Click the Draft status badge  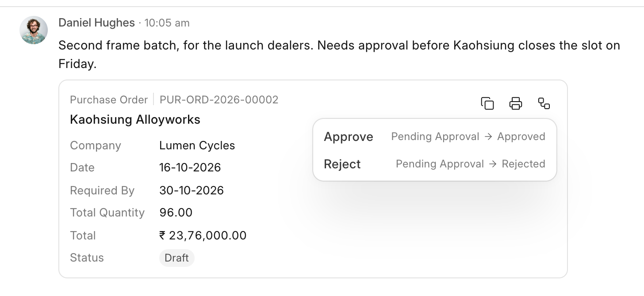coord(176,258)
